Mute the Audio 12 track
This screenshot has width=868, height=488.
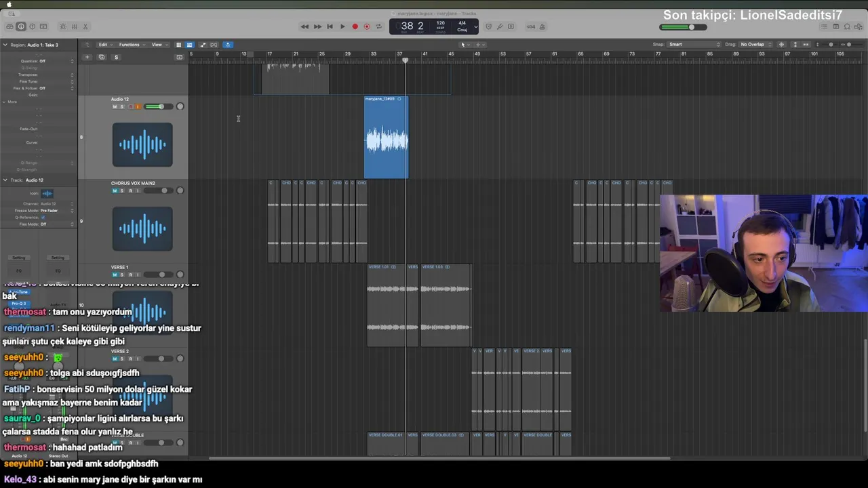pos(115,106)
